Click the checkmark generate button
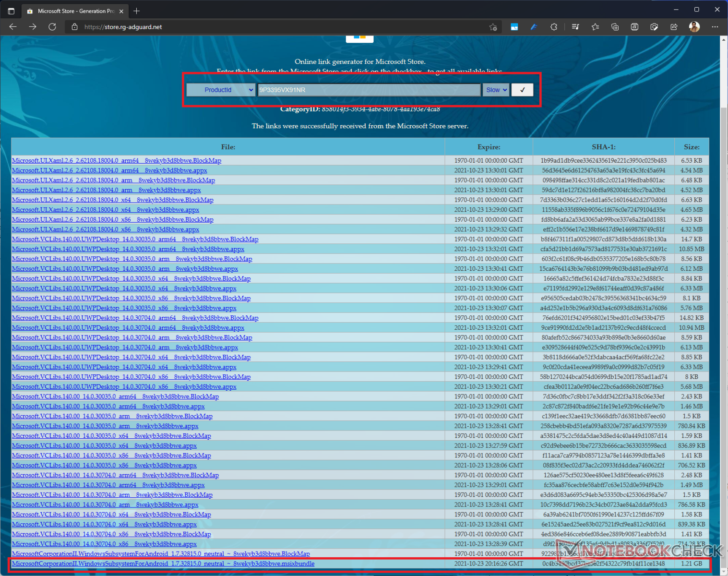 coord(522,90)
